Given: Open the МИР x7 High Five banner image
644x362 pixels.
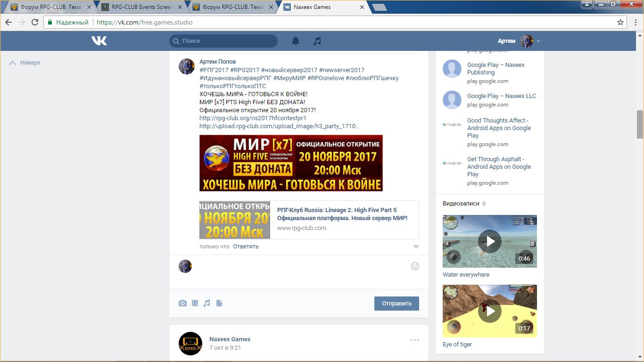Looking at the screenshot, I should point(291,163).
